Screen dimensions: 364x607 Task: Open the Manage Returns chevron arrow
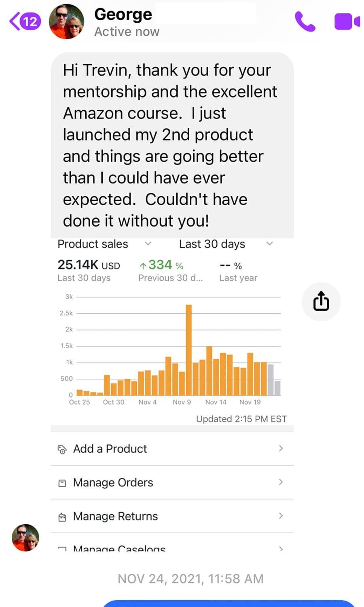[281, 516]
